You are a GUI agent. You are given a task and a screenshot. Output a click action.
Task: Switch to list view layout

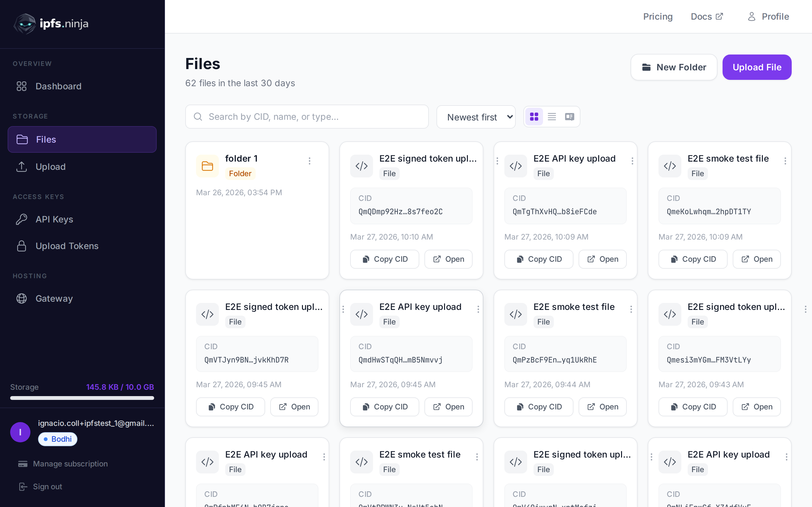[x=552, y=116]
